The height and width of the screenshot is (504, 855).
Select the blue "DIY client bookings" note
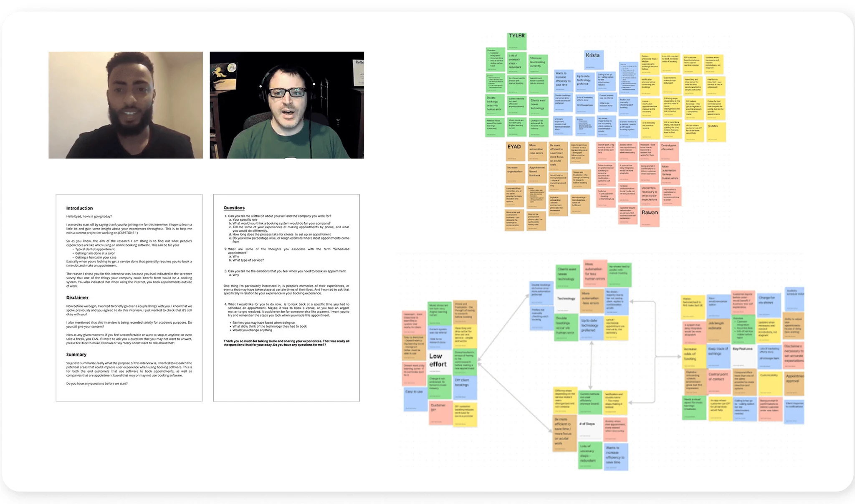465,387
